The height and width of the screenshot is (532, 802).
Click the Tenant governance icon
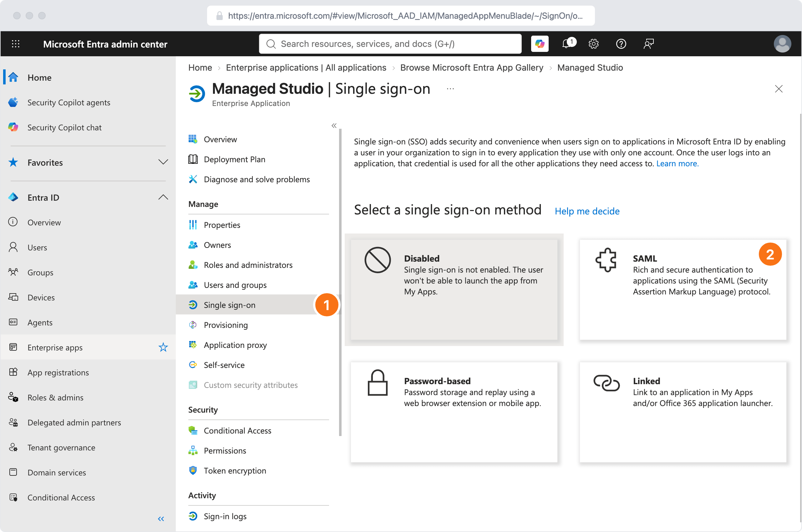[x=13, y=447]
